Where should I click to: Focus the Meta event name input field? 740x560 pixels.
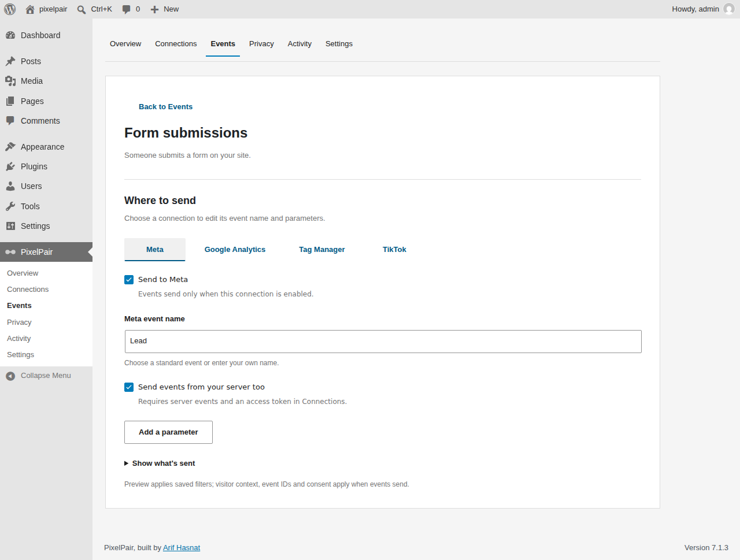pos(383,342)
